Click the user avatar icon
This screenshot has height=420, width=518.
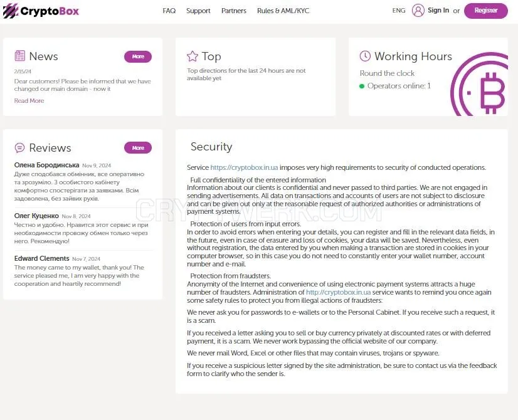pyautogui.click(x=418, y=10)
